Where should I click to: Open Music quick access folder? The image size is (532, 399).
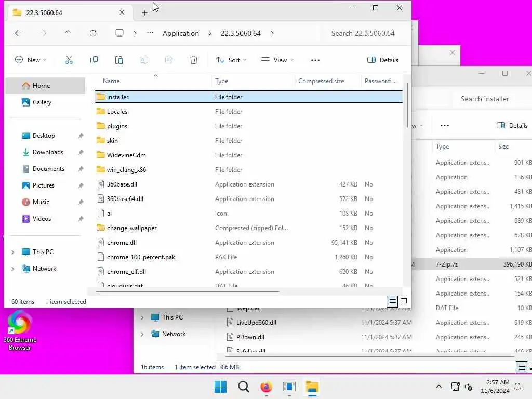pos(41,202)
